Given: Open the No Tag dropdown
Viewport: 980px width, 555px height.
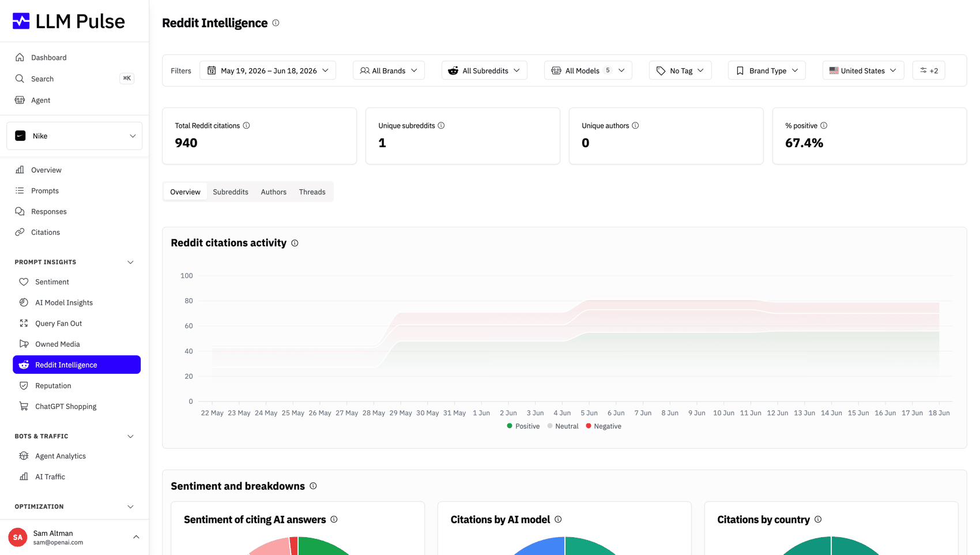Looking at the screenshot, I should [x=680, y=70].
